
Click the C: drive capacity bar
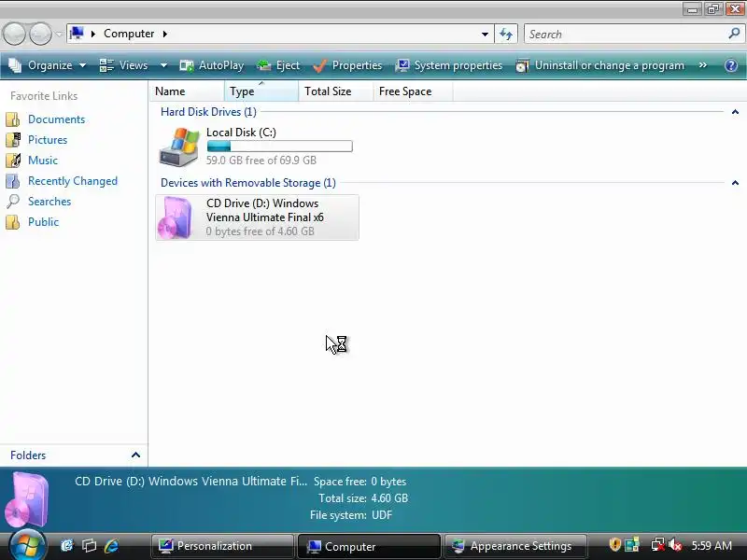tap(279, 147)
